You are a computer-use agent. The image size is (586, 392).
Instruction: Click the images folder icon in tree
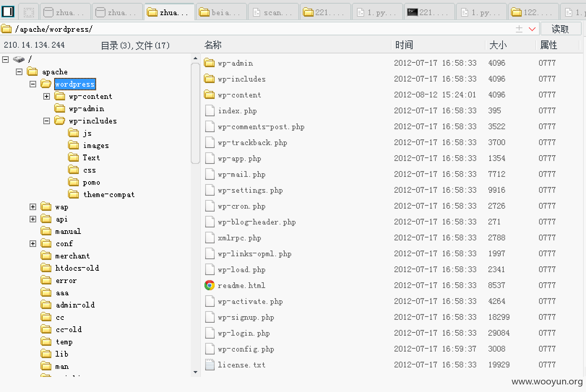[x=74, y=145]
